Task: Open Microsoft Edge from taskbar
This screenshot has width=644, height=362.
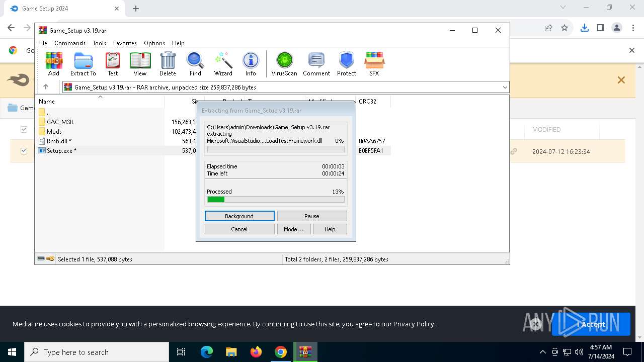Action: pyautogui.click(x=207, y=352)
